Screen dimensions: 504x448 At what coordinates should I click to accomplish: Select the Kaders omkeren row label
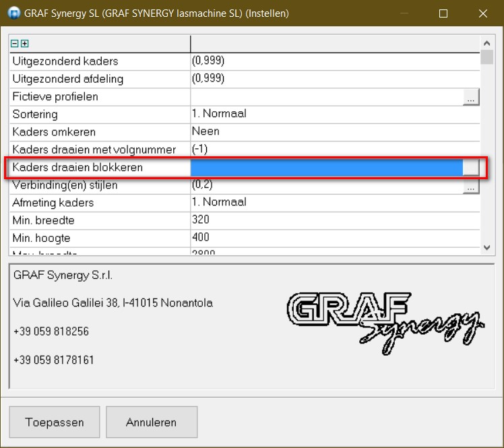54,132
